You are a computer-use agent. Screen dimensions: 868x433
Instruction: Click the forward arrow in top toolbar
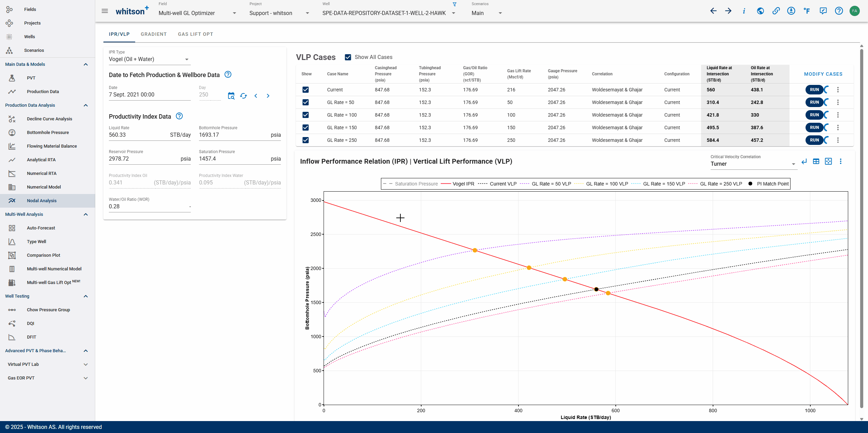(x=728, y=11)
